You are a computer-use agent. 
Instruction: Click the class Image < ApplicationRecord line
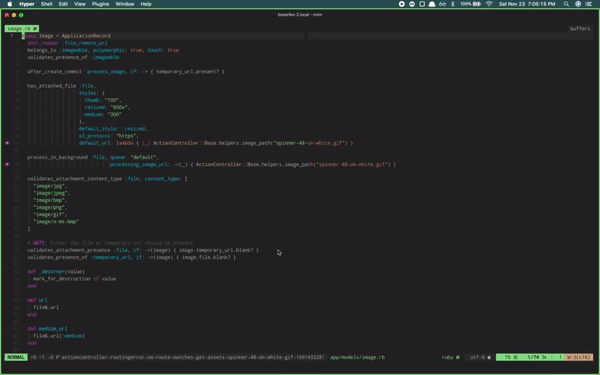[x=66, y=36]
